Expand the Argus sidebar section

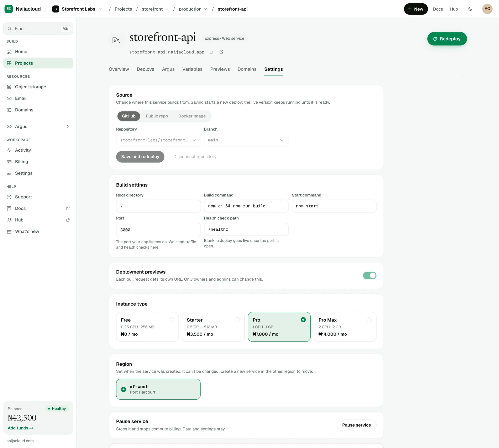tap(38, 126)
